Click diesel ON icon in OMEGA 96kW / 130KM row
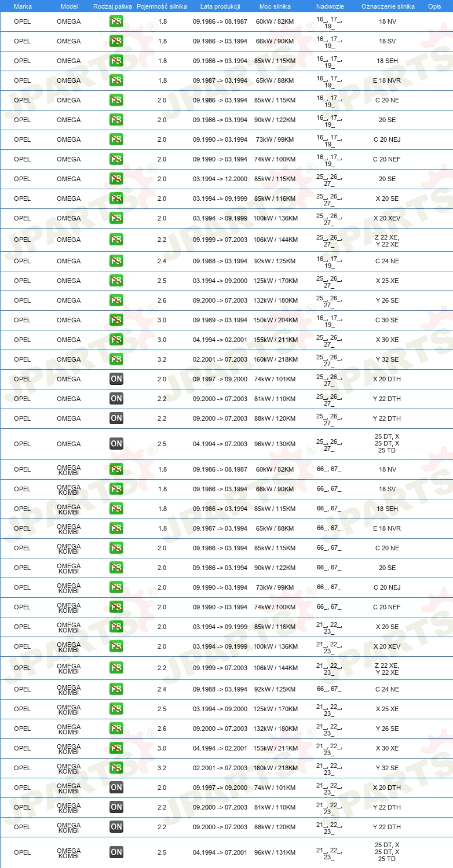The image size is (453, 868). pyautogui.click(x=116, y=444)
